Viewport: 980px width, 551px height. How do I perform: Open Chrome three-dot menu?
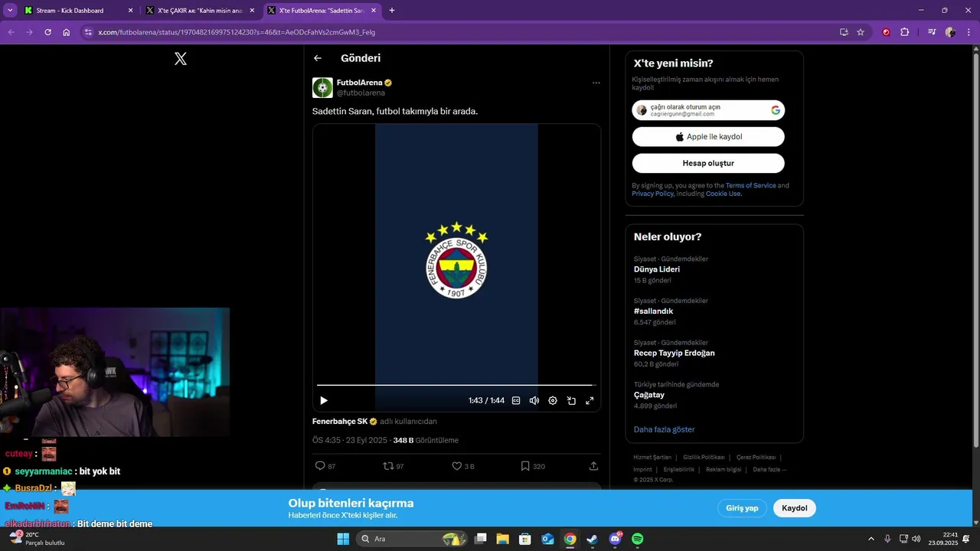tap(968, 32)
